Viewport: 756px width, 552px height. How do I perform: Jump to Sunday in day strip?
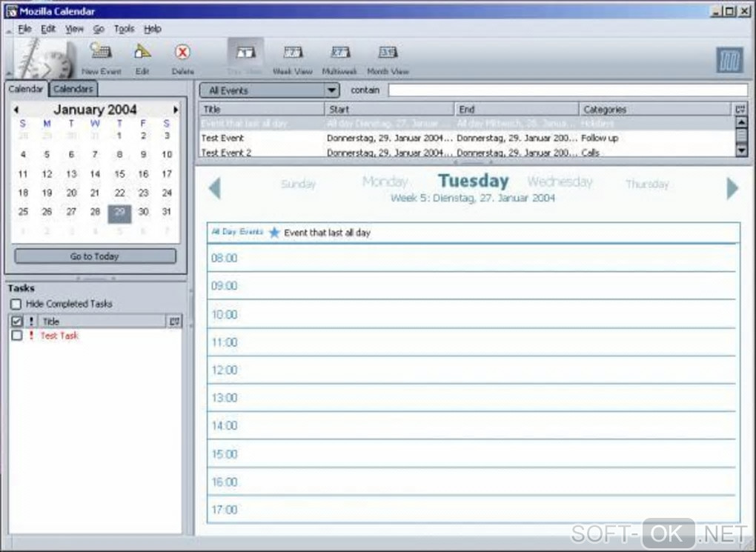click(x=299, y=184)
